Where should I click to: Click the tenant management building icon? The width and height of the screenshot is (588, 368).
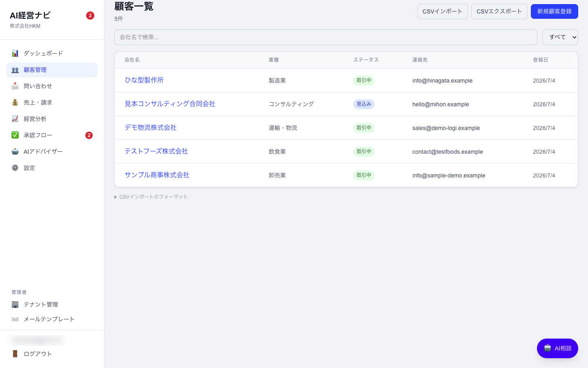click(15, 304)
